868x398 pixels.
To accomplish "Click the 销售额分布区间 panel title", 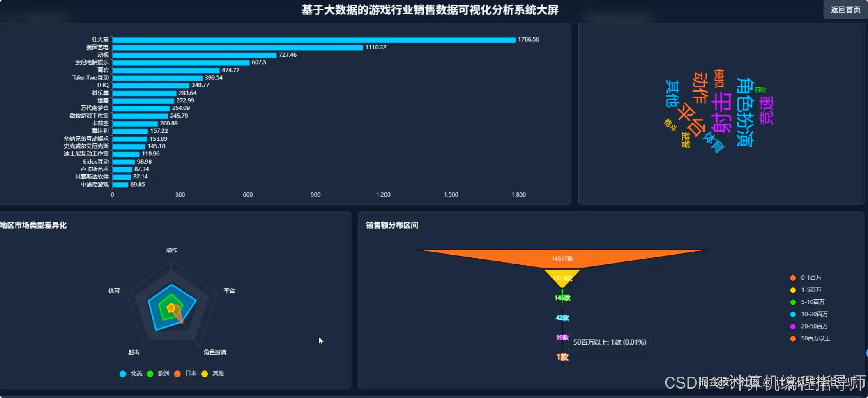I will coord(392,225).
